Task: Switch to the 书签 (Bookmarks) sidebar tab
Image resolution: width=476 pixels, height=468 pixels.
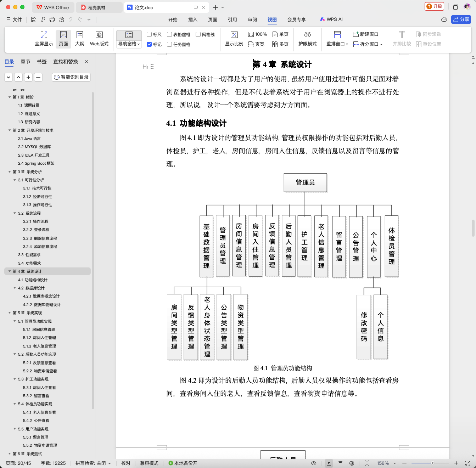Action: (x=42, y=62)
